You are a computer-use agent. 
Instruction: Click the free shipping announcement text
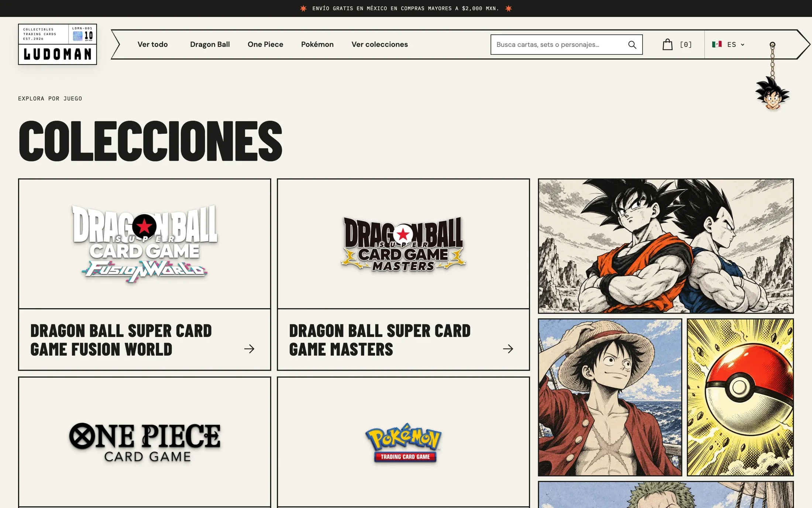(x=406, y=8)
